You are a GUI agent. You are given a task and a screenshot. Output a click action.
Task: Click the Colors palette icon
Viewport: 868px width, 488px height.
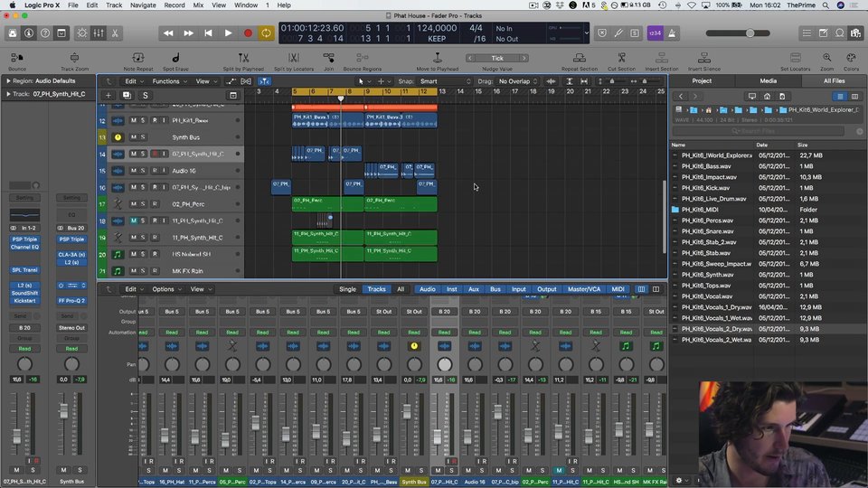click(x=852, y=58)
